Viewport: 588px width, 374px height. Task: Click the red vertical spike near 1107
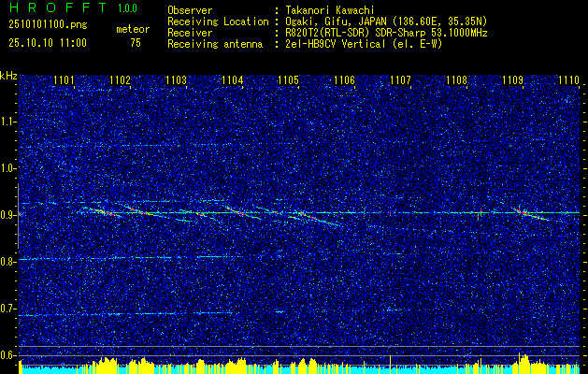(x=391, y=213)
